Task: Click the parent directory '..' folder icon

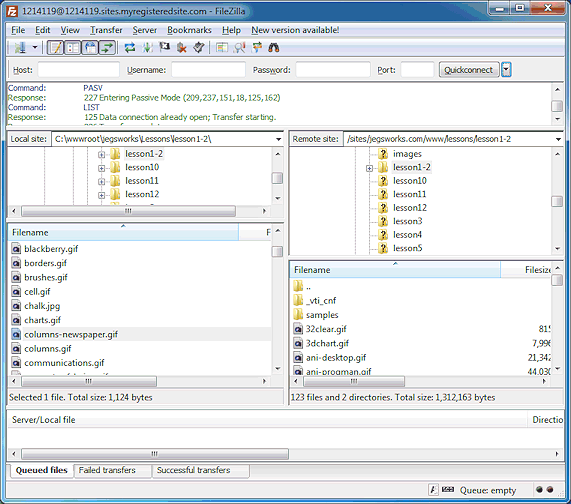Action: (298, 286)
